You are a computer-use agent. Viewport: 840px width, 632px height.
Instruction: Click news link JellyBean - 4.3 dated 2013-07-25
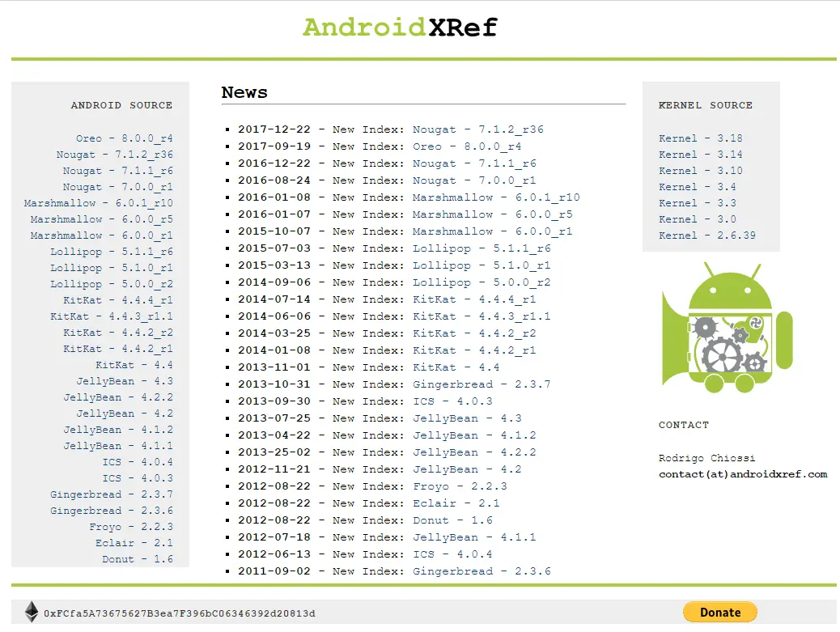(x=467, y=418)
